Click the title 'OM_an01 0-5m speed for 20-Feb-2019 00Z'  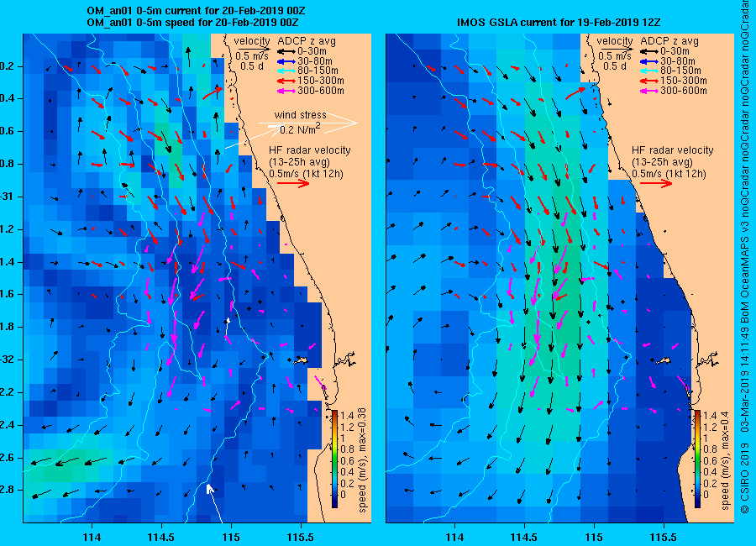click(192, 23)
